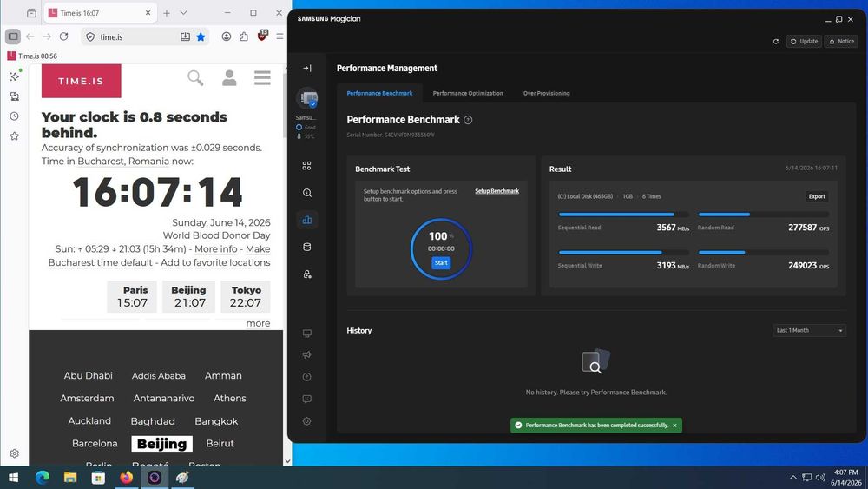Open a new Firefox tab

[x=167, y=13]
